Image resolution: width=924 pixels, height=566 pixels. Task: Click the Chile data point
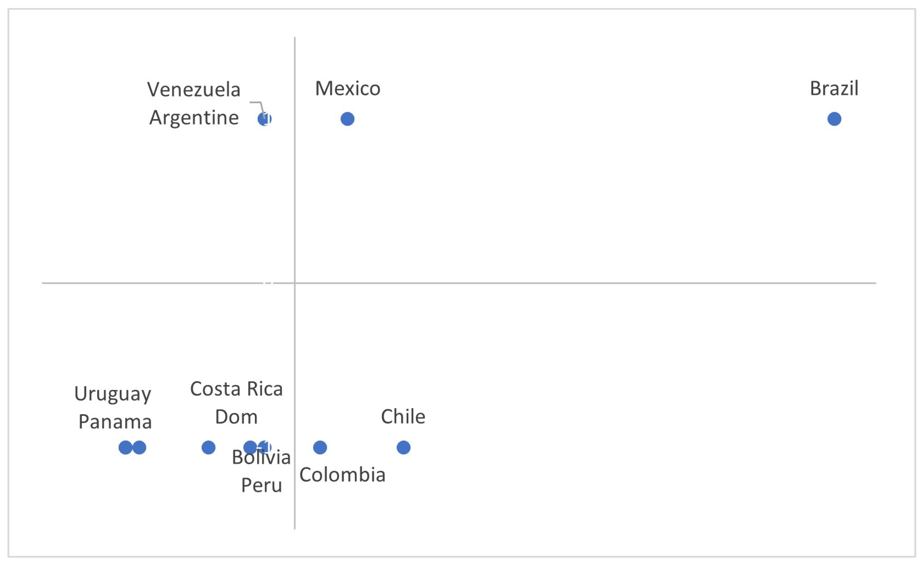[x=403, y=448]
